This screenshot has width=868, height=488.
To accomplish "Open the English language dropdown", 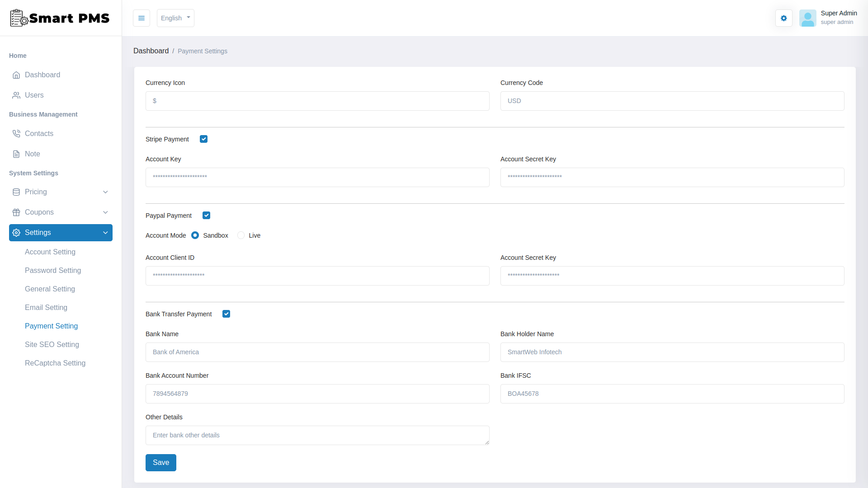I will coord(175,18).
